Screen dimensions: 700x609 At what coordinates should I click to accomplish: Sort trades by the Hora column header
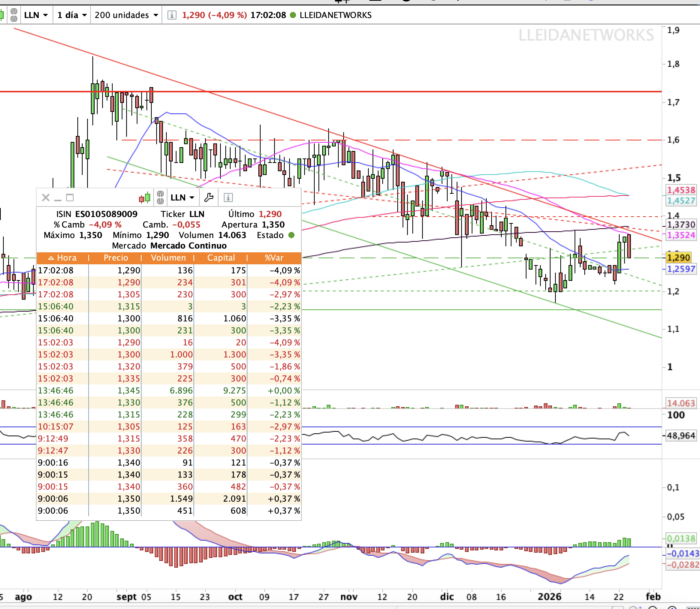(x=62, y=258)
